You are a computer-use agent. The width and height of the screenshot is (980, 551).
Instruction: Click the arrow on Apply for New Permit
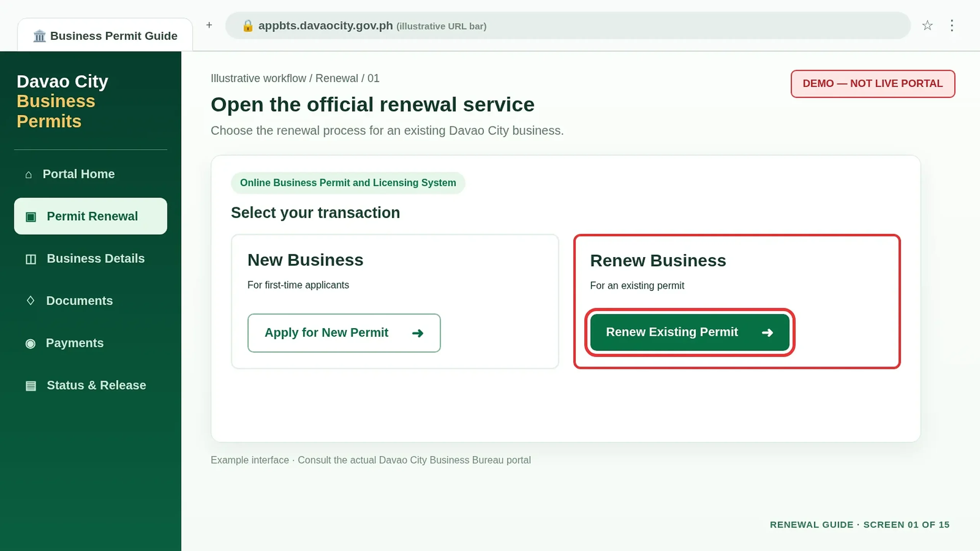[x=418, y=333]
